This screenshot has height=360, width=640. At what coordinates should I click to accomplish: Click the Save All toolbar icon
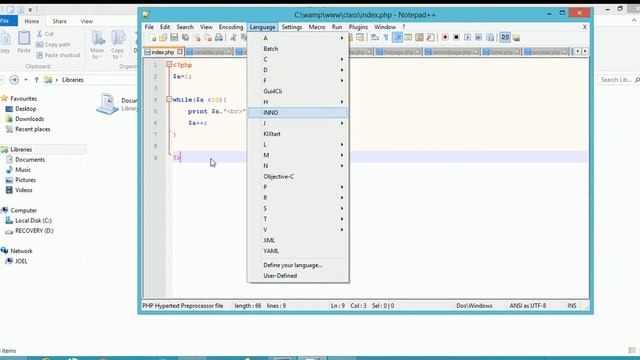(185, 38)
